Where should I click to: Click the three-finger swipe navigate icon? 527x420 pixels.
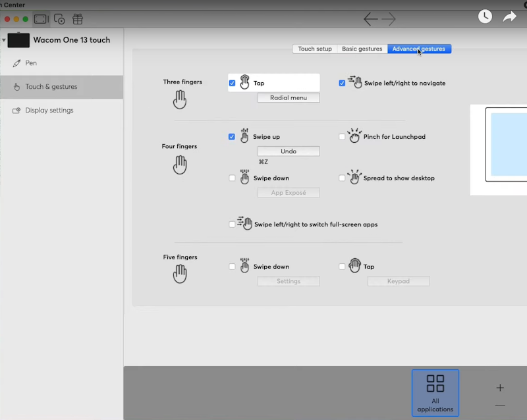click(355, 82)
